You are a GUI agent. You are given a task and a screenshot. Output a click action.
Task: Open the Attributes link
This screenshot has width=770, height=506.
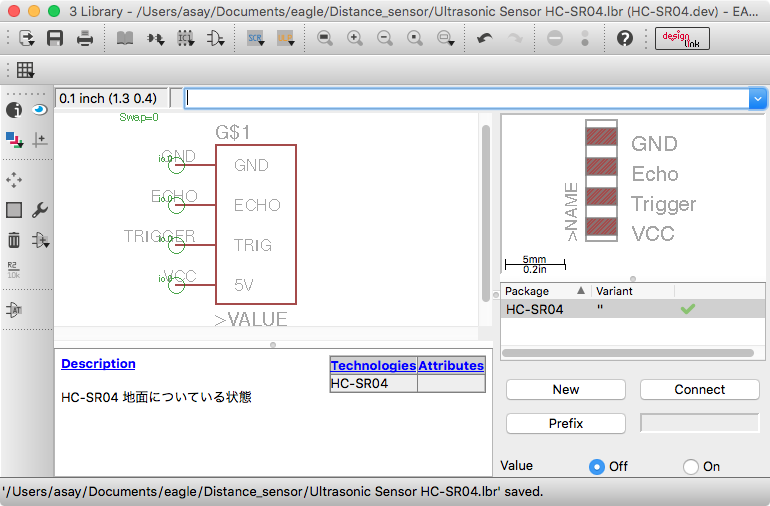tap(451, 365)
